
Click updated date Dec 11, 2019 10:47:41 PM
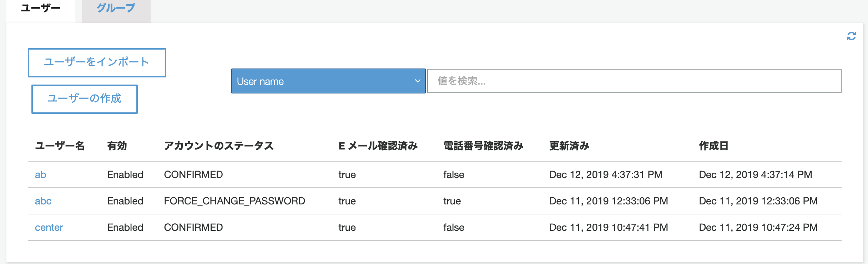tap(609, 227)
